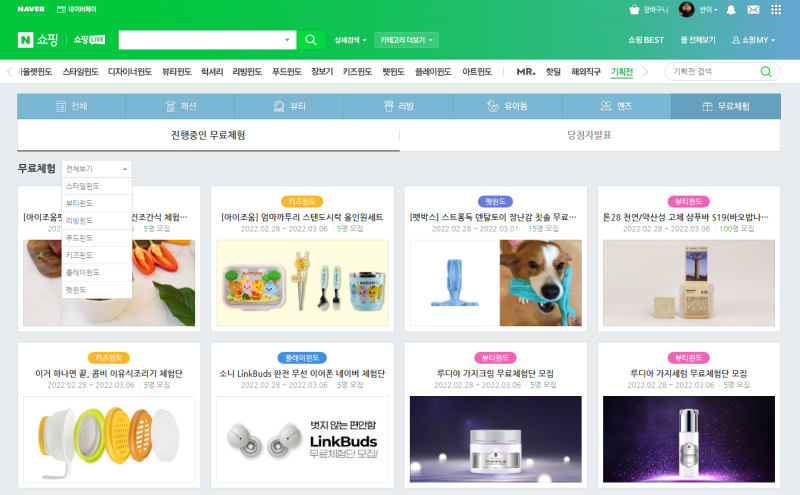Click the N 쇼핑 logo

point(38,40)
